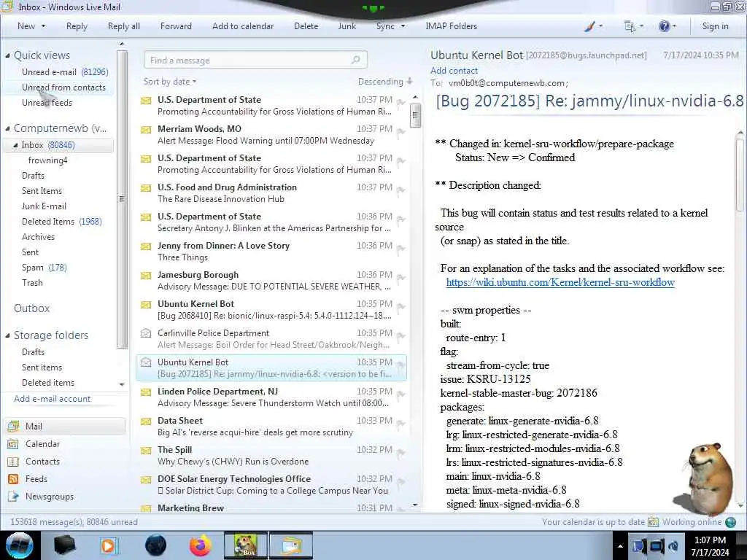Click the envelope icon of The Spill message
The width and height of the screenshot is (747, 560).
point(146,450)
